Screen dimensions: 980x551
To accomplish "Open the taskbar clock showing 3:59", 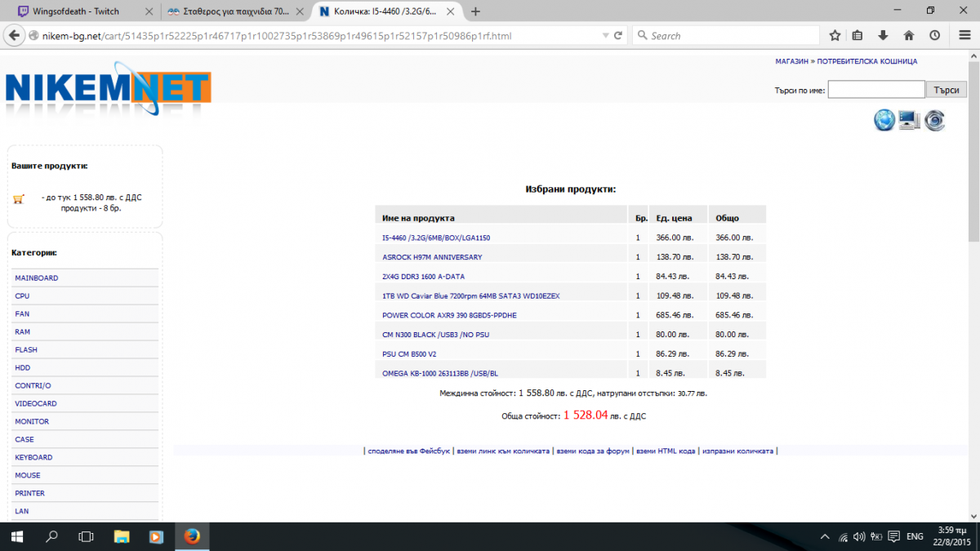I will (x=953, y=536).
